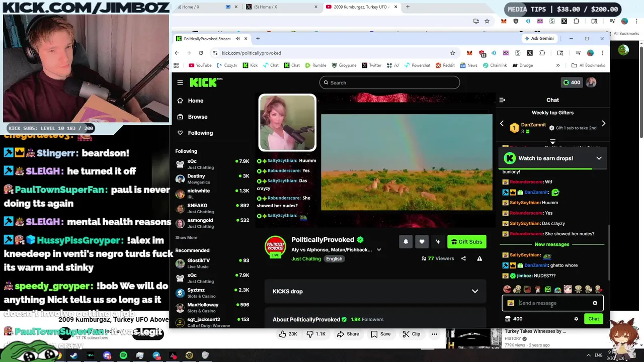Screen dimensions: 644x362
Task: Open asmongold channel in Following
Action: (212, 223)
